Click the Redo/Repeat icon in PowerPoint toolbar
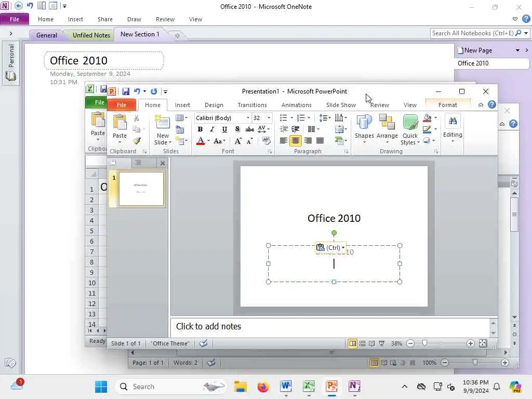 click(154, 91)
